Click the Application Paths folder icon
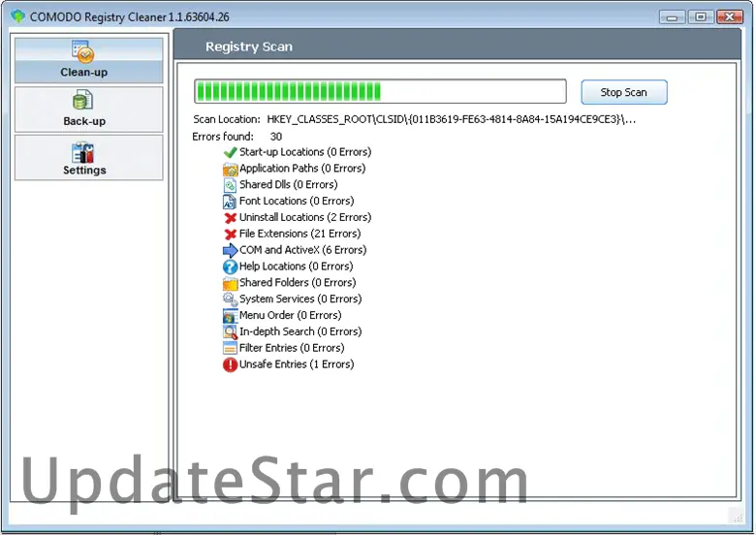 (230, 169)
